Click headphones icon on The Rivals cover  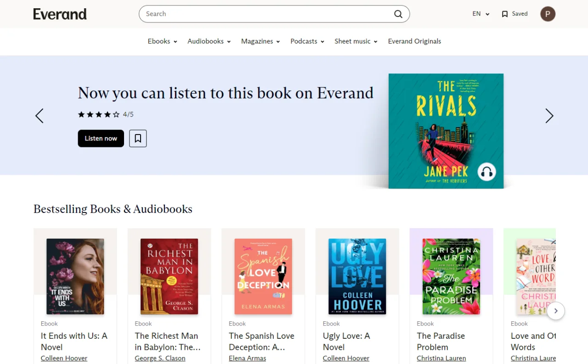click(x=486, y=172)
